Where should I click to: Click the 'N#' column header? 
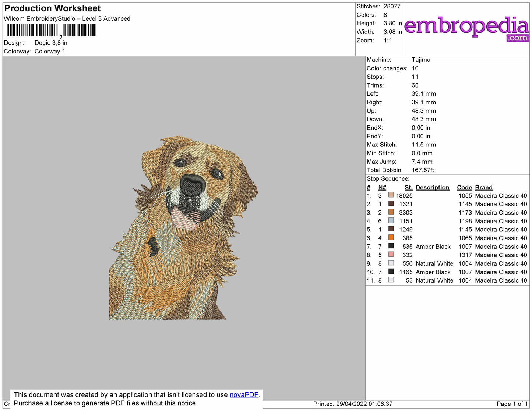[x=382, y=188]
